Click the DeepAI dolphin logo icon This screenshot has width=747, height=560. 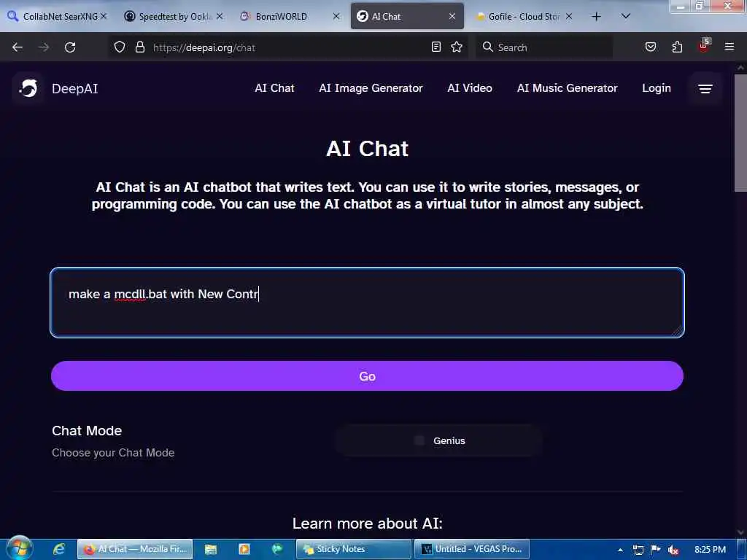tap(28, 88)
